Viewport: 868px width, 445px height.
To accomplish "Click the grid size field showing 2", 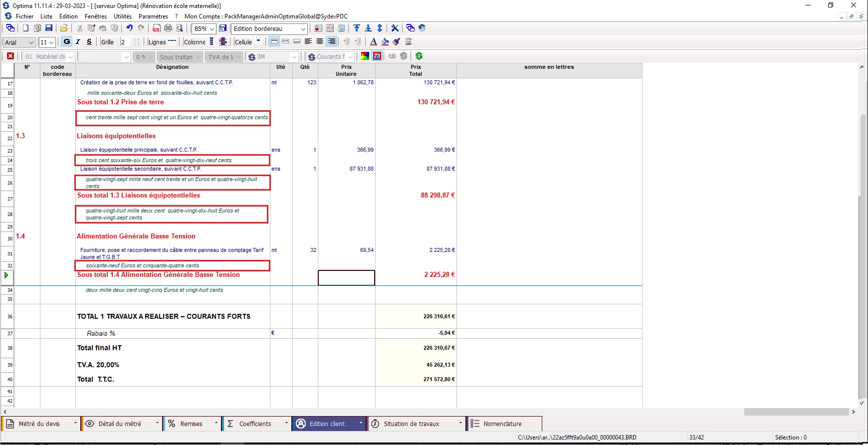I will point(125,42).
